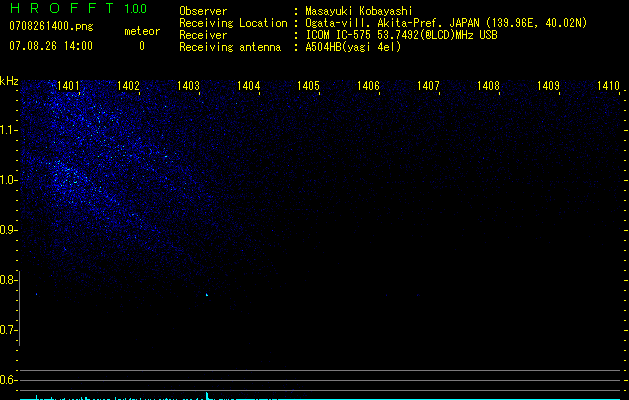Click the 1.1 kHz frequency label

click(8, 130)
